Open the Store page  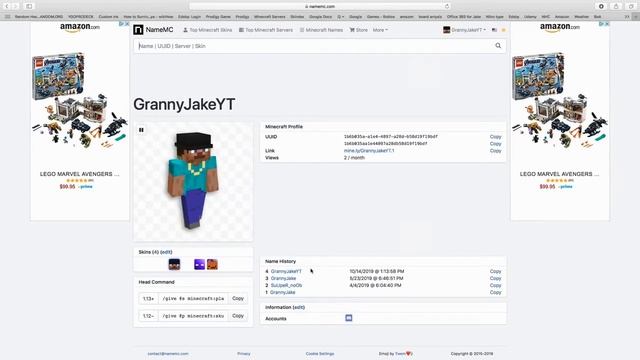coord(358,30)
